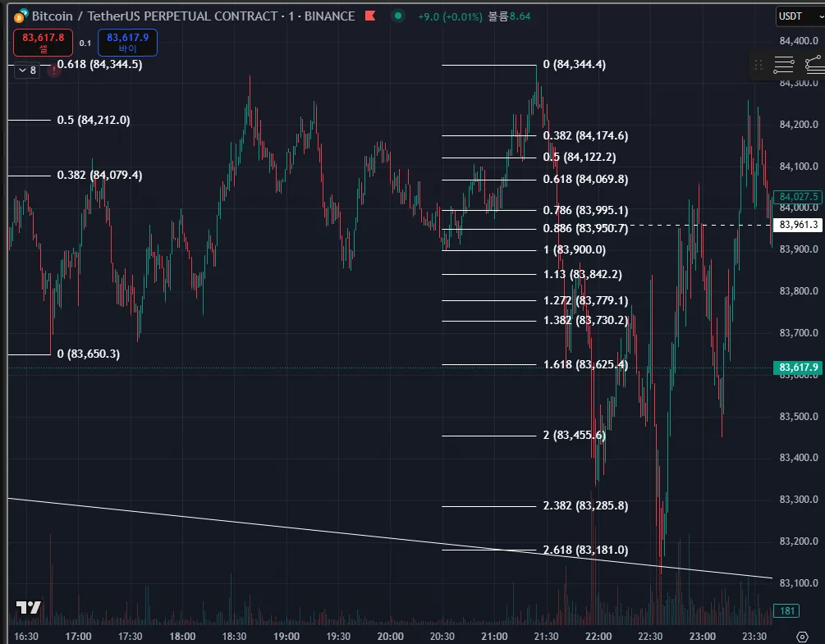Screen dimensions: 825x644
Task: Click the green market status dot
Action: [x=398, y=16]
